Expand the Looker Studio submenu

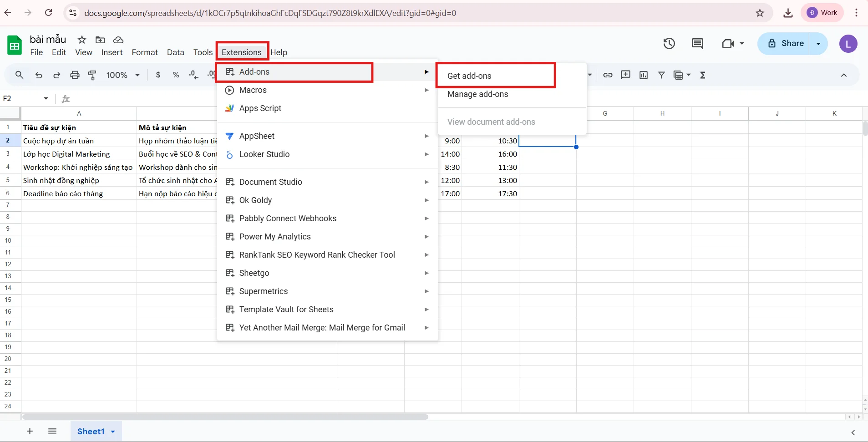[426, 154]
